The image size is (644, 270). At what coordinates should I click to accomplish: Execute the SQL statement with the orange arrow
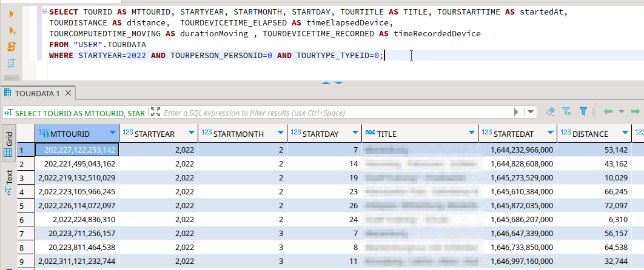click(12, 14)
